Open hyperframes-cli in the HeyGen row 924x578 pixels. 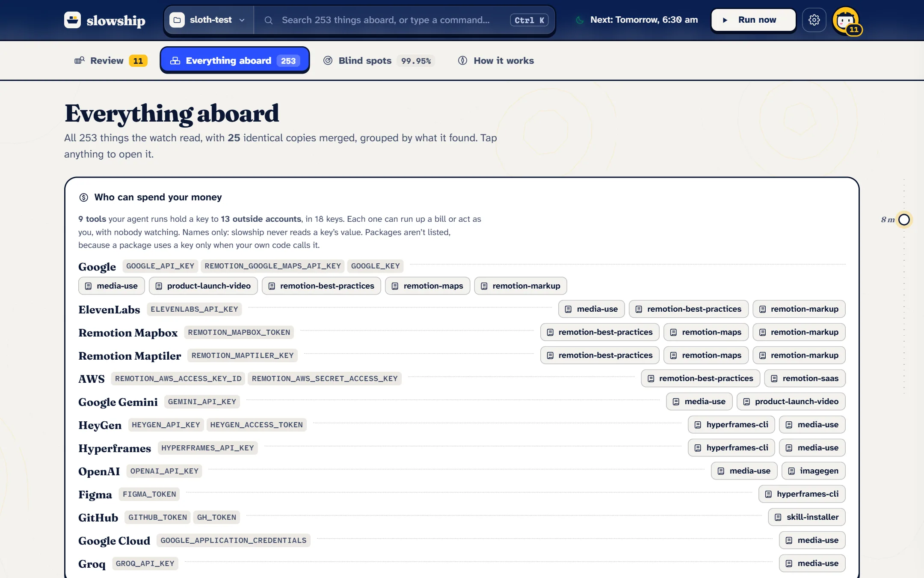(x=731, y=424)
